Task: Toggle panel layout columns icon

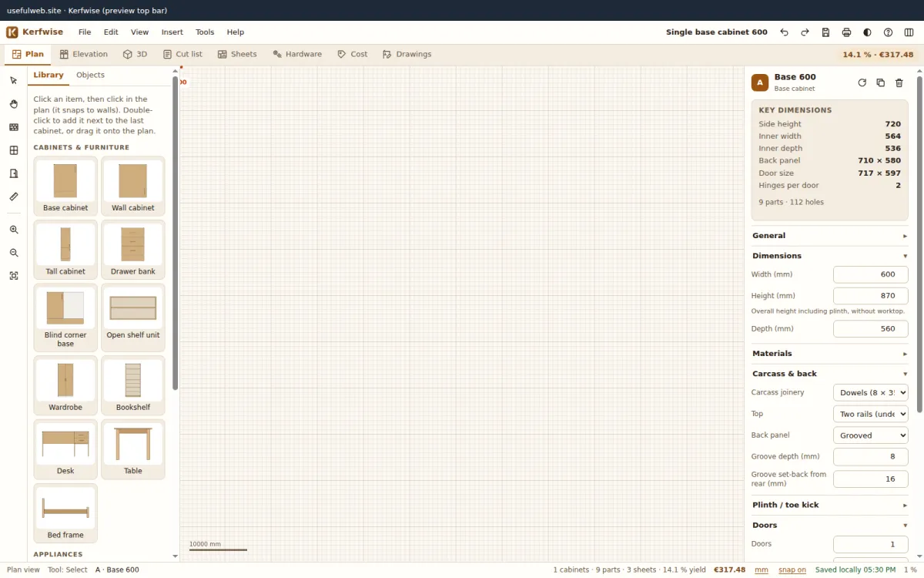Action: 909,32
